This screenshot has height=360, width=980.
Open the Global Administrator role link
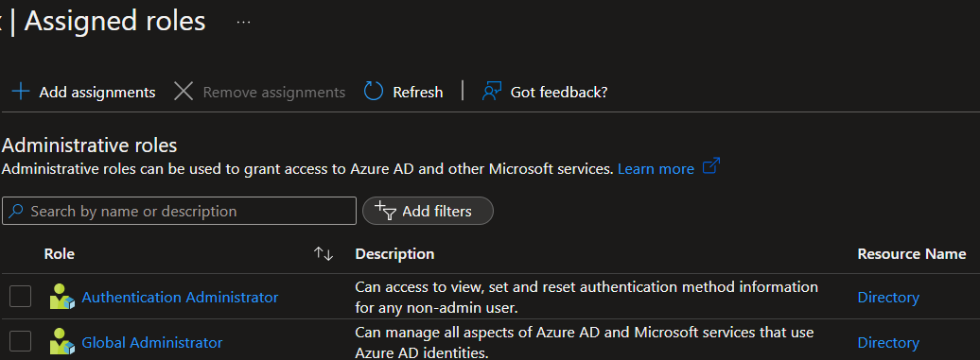click(x=152, y=343)
